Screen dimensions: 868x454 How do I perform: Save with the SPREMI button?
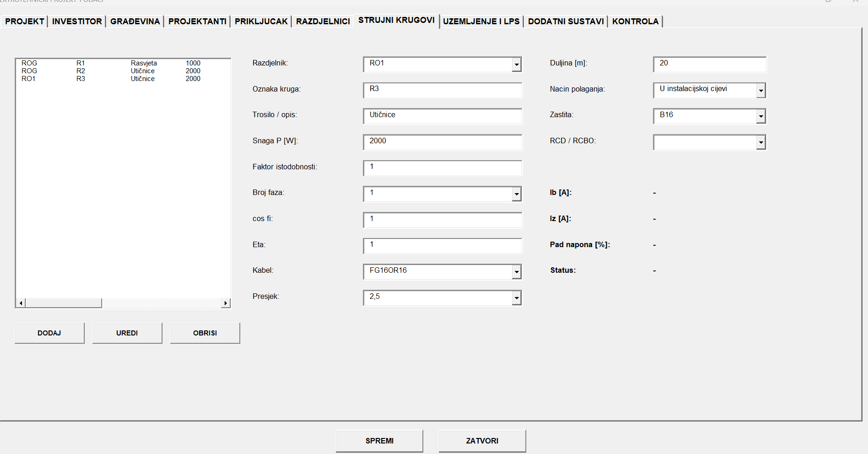[379, 441]
